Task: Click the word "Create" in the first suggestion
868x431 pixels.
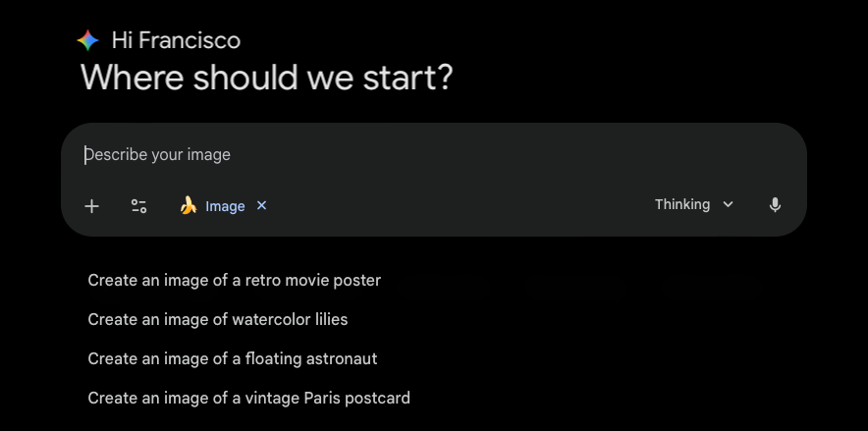Action: point(111,280)
